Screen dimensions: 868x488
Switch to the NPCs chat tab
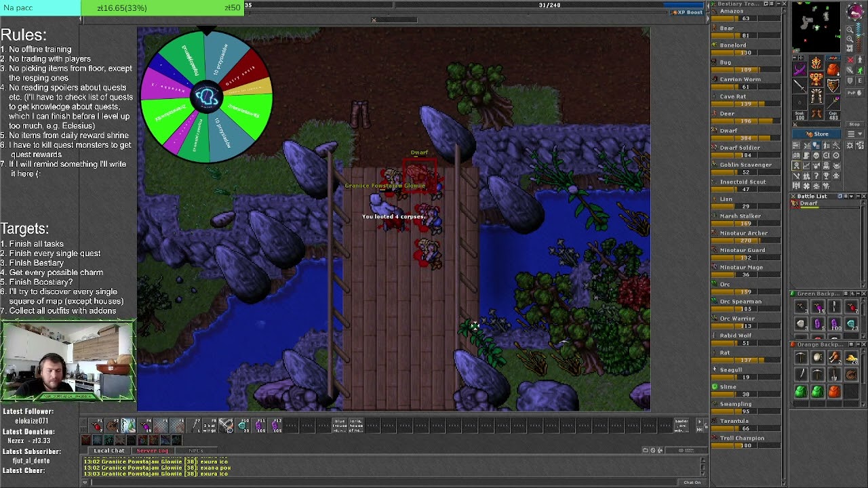(x=195, y=451)
